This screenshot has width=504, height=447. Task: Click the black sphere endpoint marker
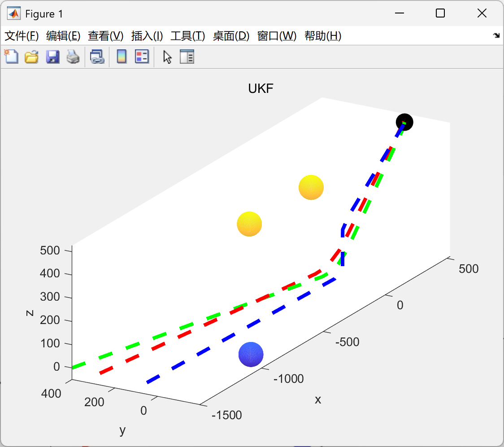tap(404, 122)
